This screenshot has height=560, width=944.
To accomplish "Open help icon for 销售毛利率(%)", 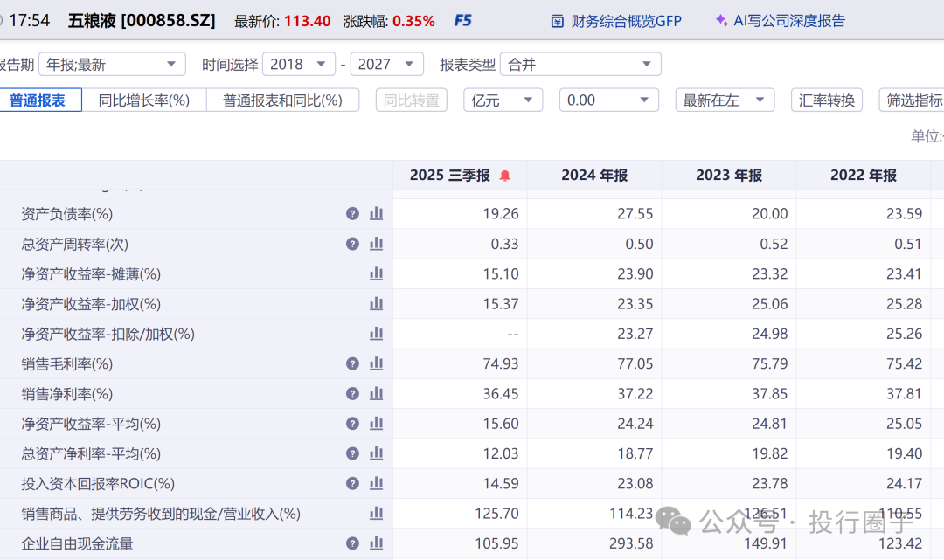I will pos(352,363).
